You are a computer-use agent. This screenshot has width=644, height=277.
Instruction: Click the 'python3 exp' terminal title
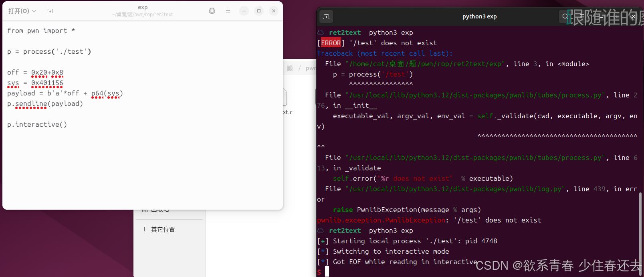[479, 16]
